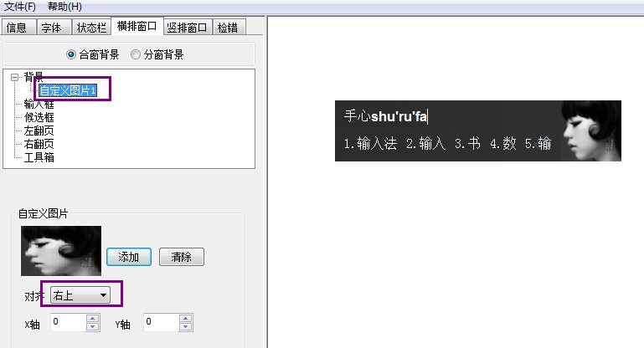Click candidate 1.输入法 in the preview
Screen dimensions: 644x348
[x=370, y=144]
